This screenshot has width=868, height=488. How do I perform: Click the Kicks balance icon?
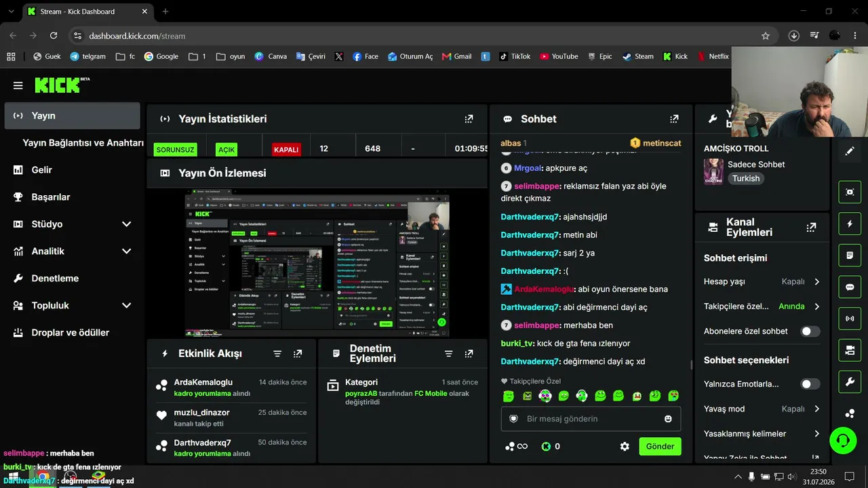546,447
